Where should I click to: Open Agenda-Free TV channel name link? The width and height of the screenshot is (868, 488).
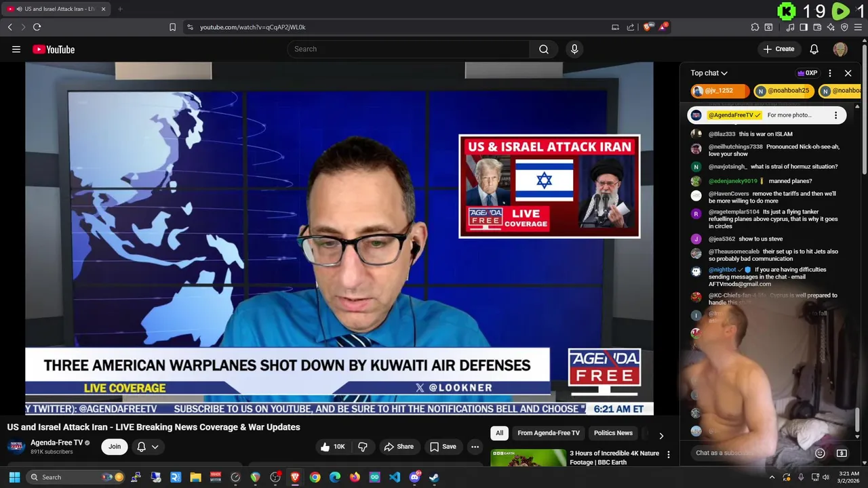(56, 443)
